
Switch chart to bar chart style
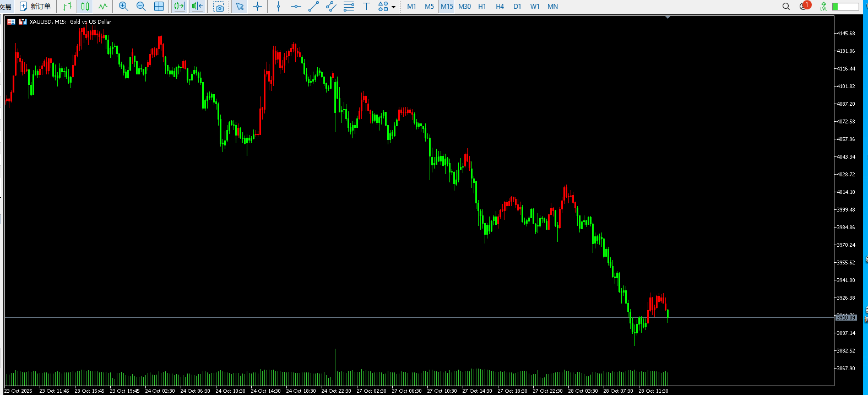(67, 7)
